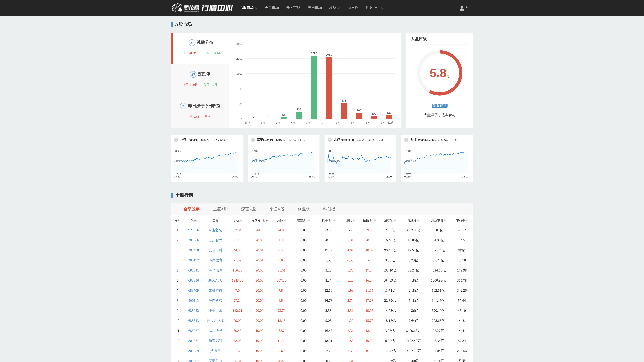This screenshot has height=362, width=644.
Task: Open 香港市场 in the top navigation
Action: (272, 8)
